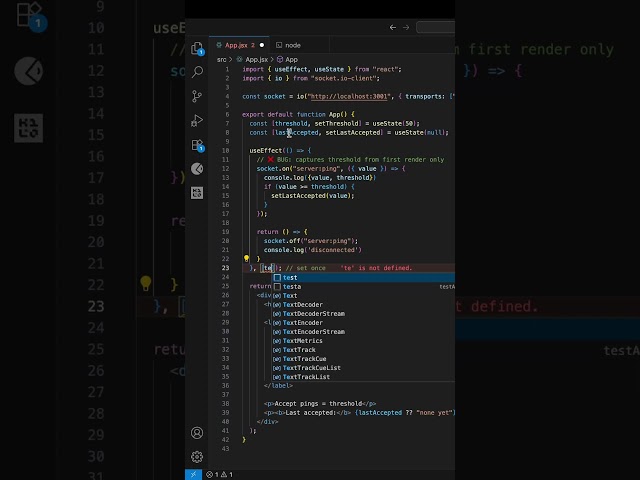Screen dimensions: 640x480
Task: Choose the 'Text' autocomplete suggestion
Action: [364, 296]
